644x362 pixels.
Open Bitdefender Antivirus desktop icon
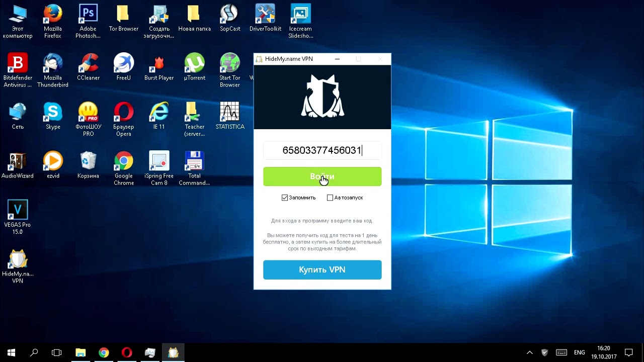[x=18, y=70]
